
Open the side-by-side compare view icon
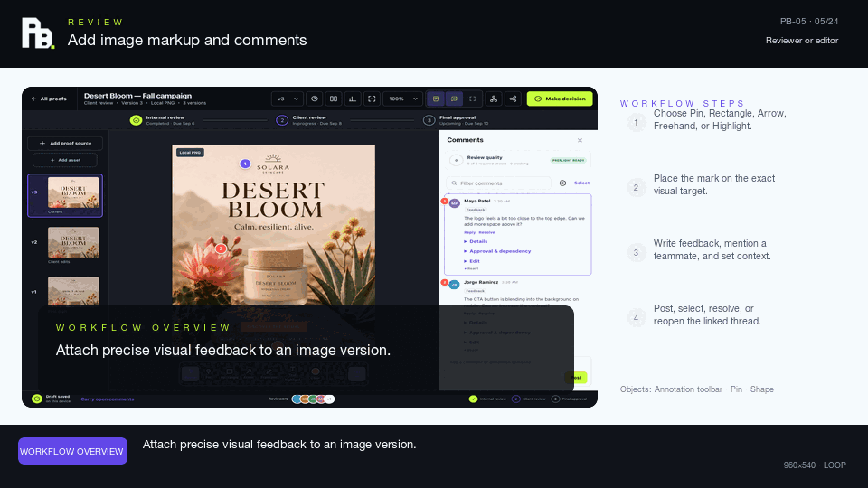pyautogui.click(x=334, y=99)
